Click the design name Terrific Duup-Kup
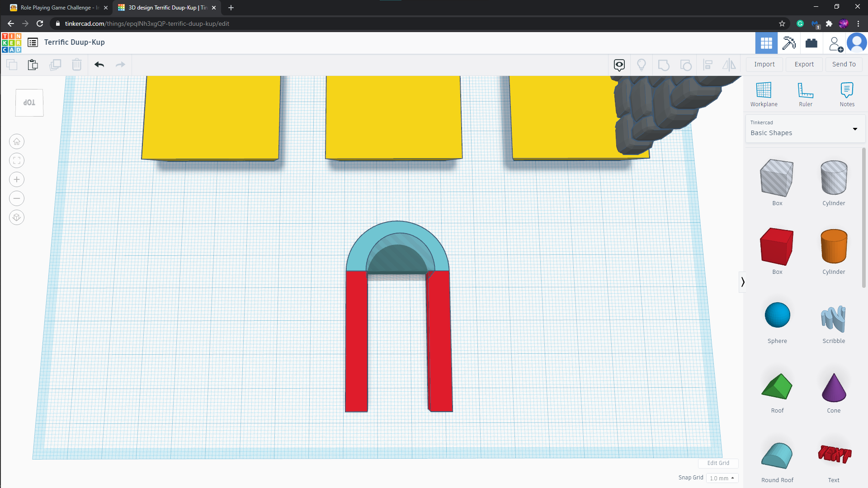 point(75,42)
